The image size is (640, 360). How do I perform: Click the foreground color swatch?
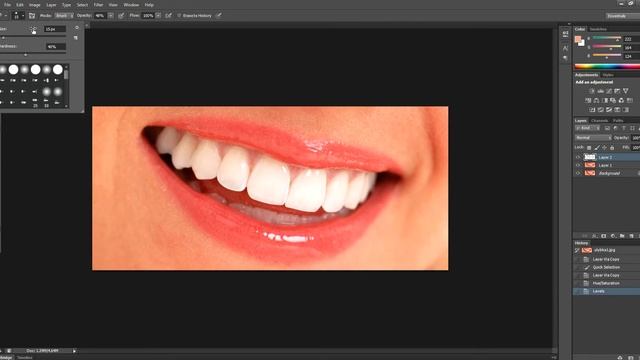pos(578,39)
